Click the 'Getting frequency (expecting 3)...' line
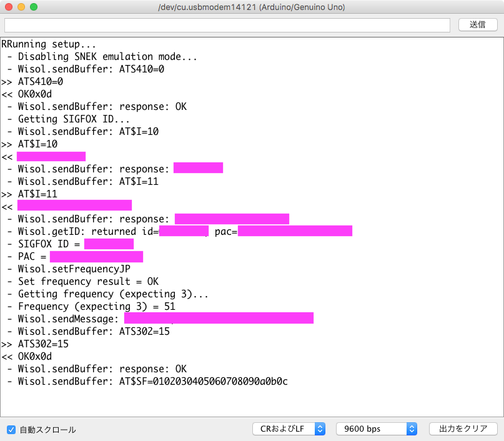 click(107, 294)
